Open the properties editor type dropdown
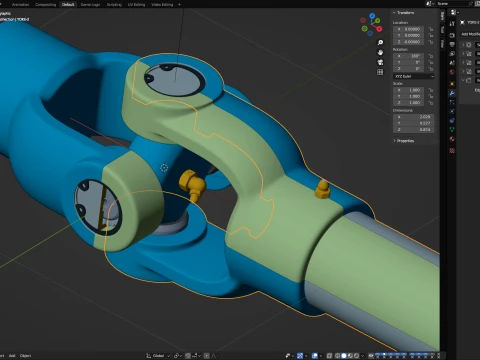 (455, 12)
